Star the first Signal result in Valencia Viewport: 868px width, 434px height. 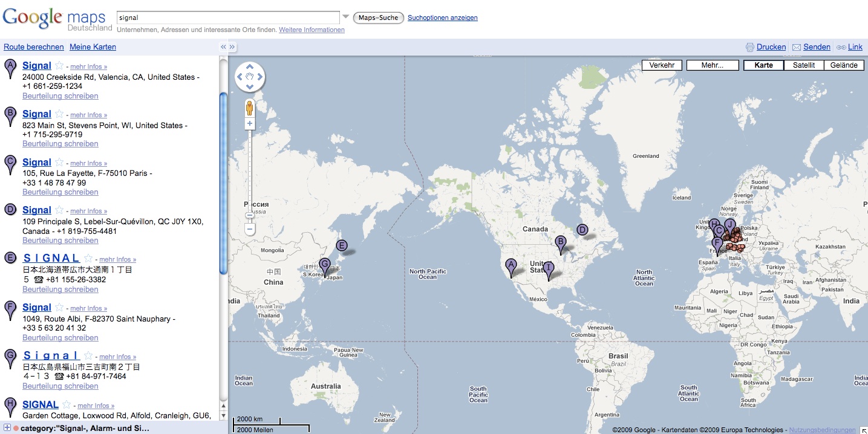(59, 66)
